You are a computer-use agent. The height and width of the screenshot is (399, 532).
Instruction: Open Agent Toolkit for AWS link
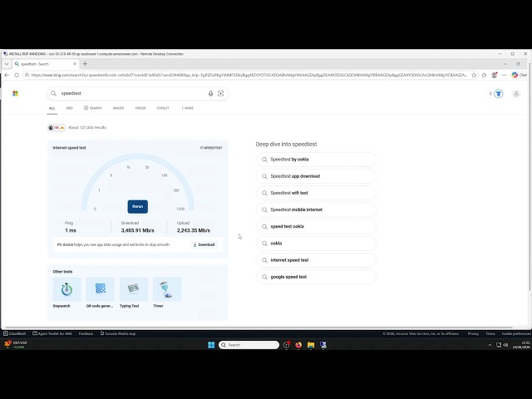(52, 334)
